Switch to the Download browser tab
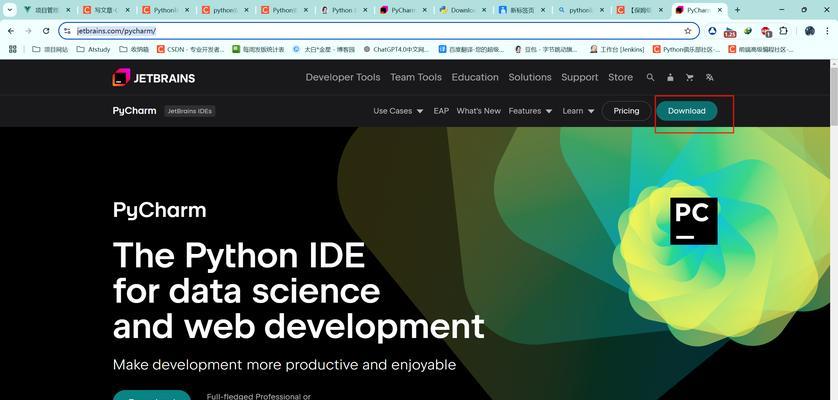This screenshot has height=400, width=838. pyautogui.click(x=464, y=10)
